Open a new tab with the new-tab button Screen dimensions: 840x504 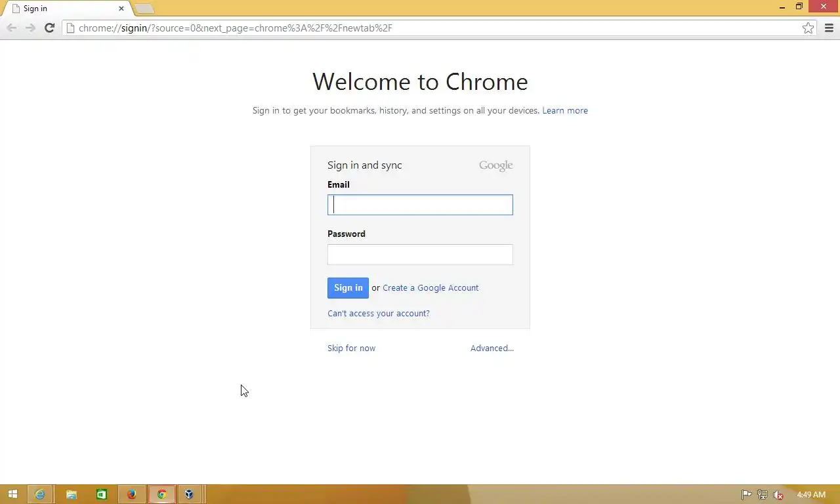[144, 9]
